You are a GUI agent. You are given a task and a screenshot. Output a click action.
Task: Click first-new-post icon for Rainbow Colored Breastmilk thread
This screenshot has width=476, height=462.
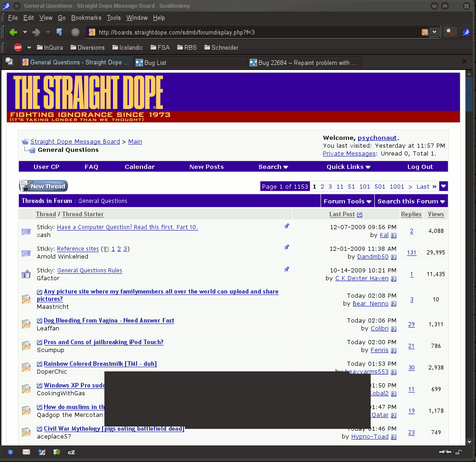40,364
